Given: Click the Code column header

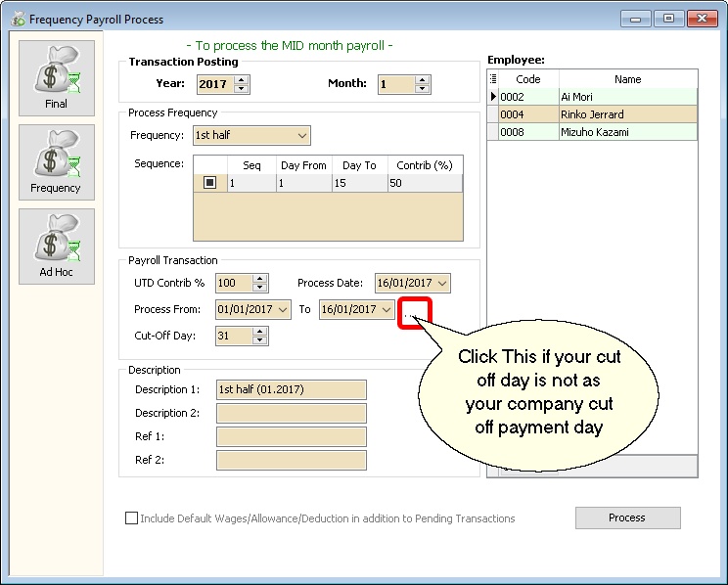Looking at the screenshot, I should 528,79.
